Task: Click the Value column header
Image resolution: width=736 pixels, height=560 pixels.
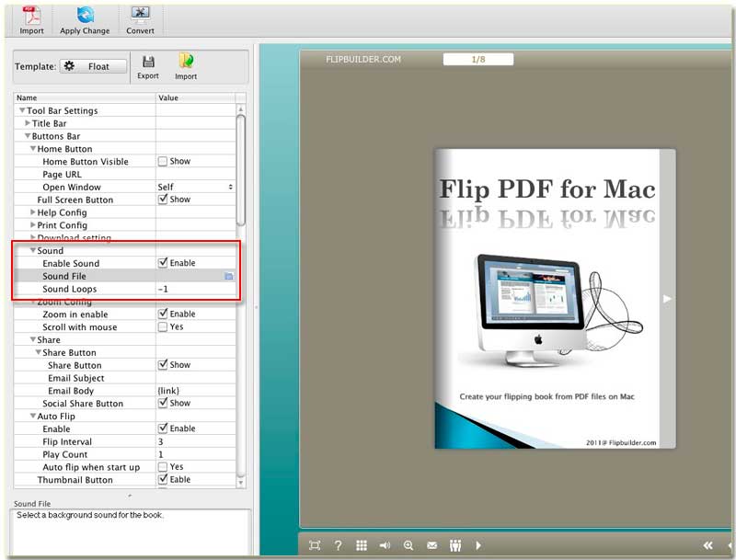Action: (195, 97)
